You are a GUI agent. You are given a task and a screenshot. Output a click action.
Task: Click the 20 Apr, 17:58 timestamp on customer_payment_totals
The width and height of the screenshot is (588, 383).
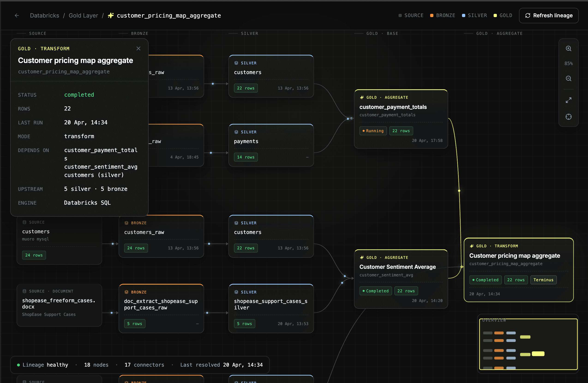click(427, 141)
